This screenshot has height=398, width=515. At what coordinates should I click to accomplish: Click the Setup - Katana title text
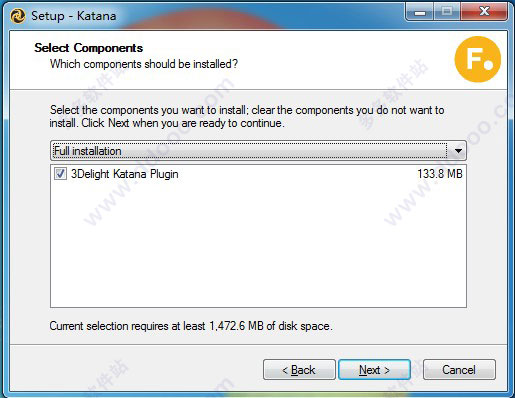[x=74, y=16]
